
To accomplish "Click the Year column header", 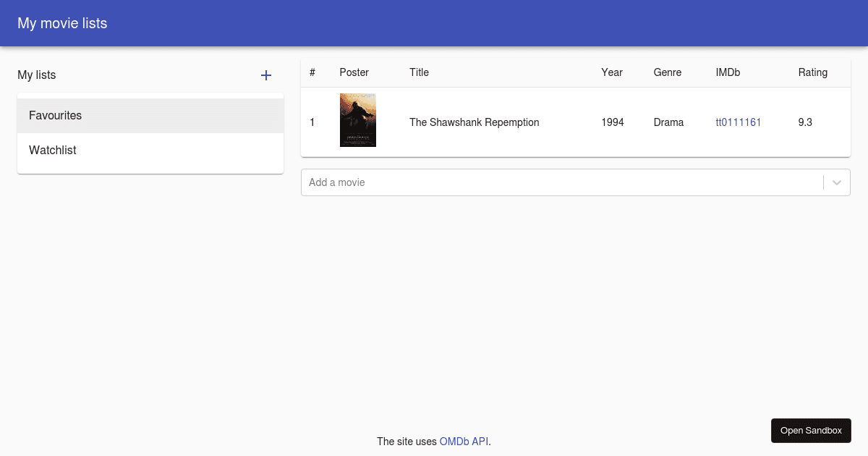I will coord(612,72).
